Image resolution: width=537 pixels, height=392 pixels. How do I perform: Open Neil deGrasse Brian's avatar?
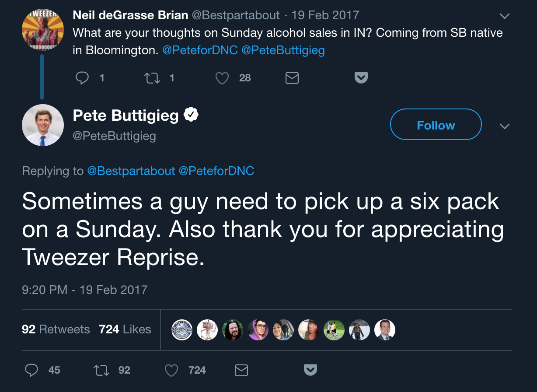click(43, 30)
